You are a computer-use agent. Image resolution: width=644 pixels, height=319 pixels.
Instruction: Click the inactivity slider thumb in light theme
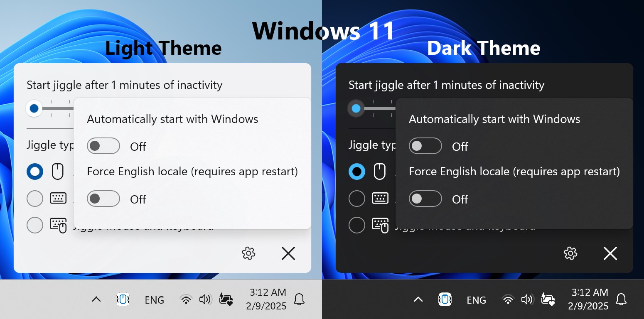pyautogui.click(x=34, y=108)
